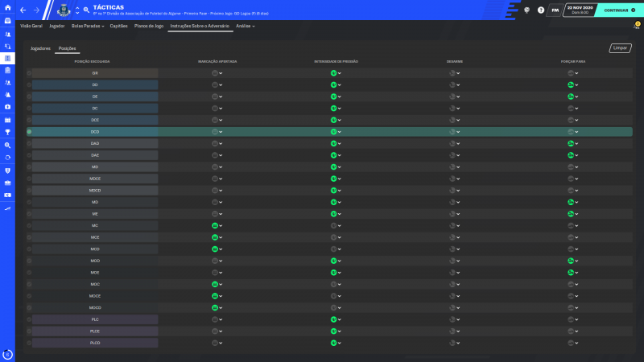Open the Inbox from the sidebar
The width and height of the screenshot is (644, 362).
7,21
